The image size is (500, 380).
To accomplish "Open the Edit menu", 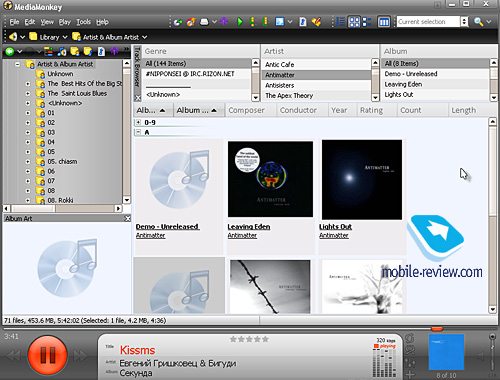I will click(x=30, y=22).
